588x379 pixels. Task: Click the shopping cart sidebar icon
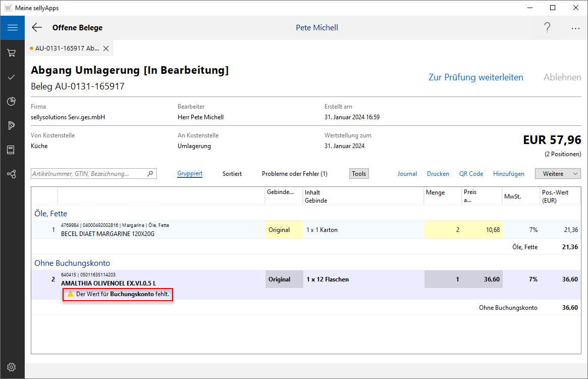click(12, 53)
